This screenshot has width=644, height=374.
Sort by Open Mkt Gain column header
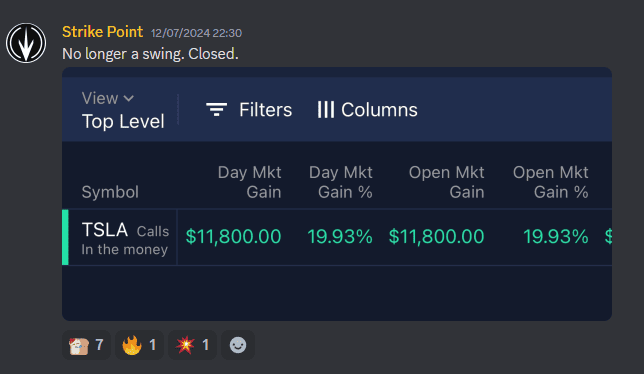coord(446,182)
